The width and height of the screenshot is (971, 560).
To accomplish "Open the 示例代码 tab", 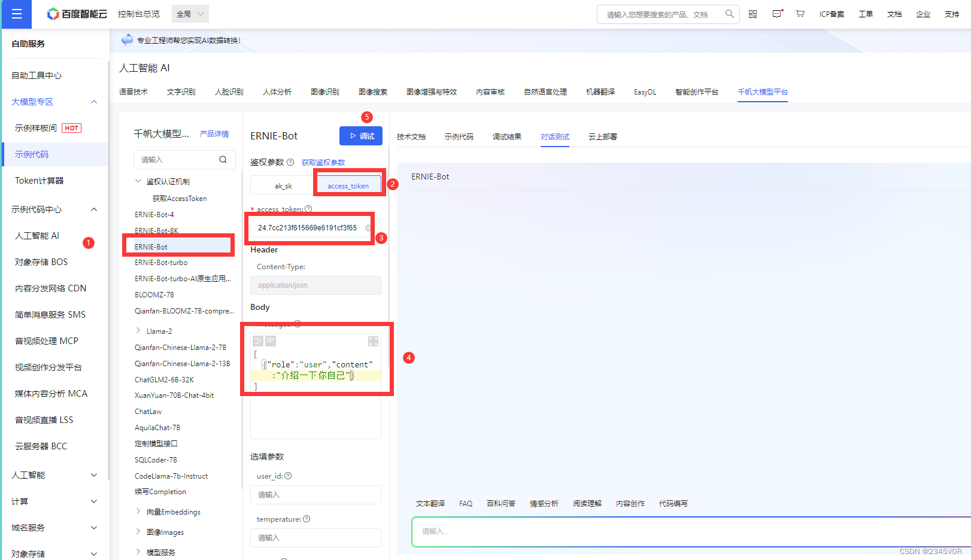I will [459, 137].
